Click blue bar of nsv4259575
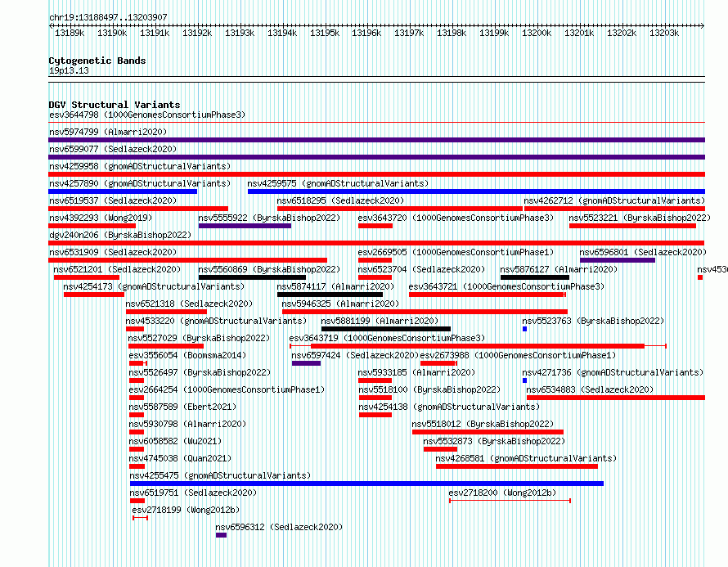This screenshot has width=728, height=567. coord(476,191)
